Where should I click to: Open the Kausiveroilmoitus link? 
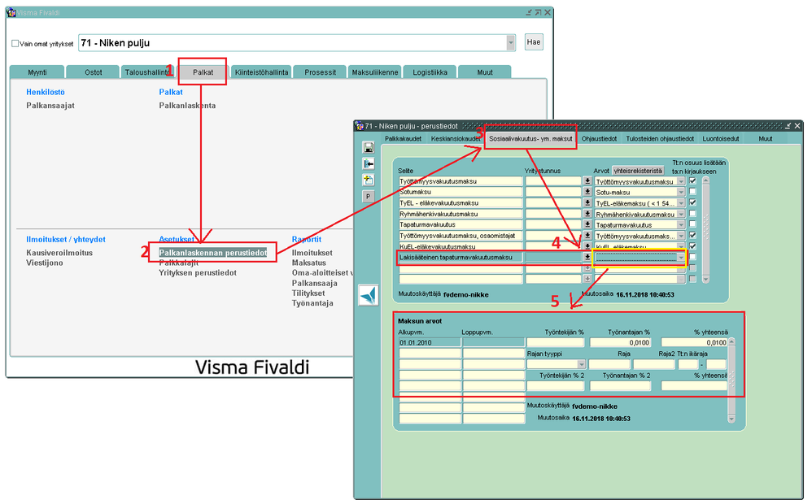[59, 253]
